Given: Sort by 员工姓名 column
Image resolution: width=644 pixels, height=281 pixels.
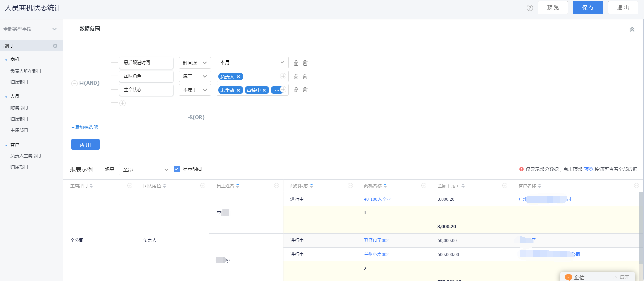Looking at the screenshot, I should coord(237,186).
